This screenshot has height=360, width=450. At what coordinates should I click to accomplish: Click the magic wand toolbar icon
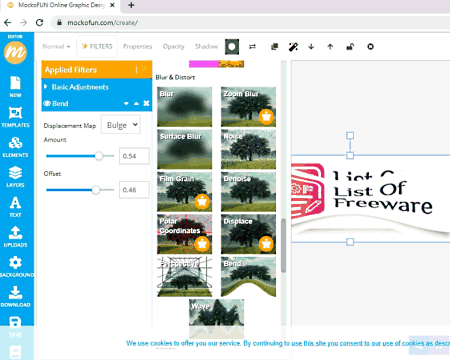[293, 47]
